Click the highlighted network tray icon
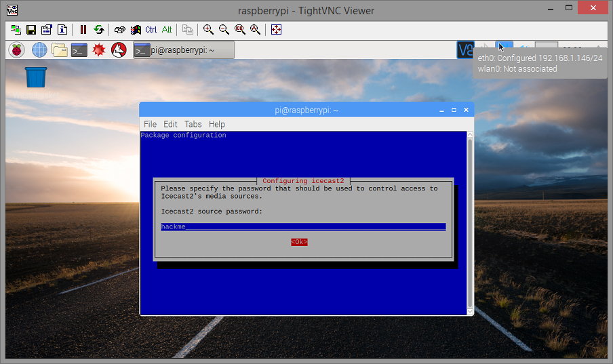The height and width of the screenshot is (364, 613). [504, 47]
